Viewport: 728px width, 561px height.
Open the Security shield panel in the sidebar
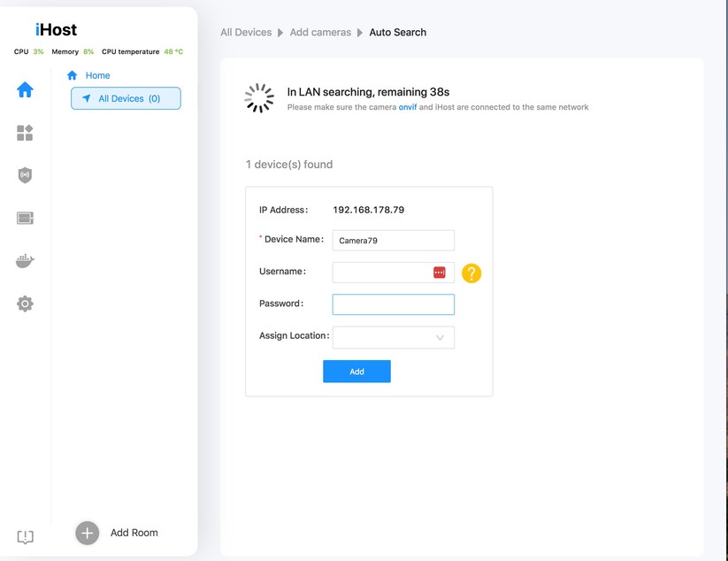(24, 175)
